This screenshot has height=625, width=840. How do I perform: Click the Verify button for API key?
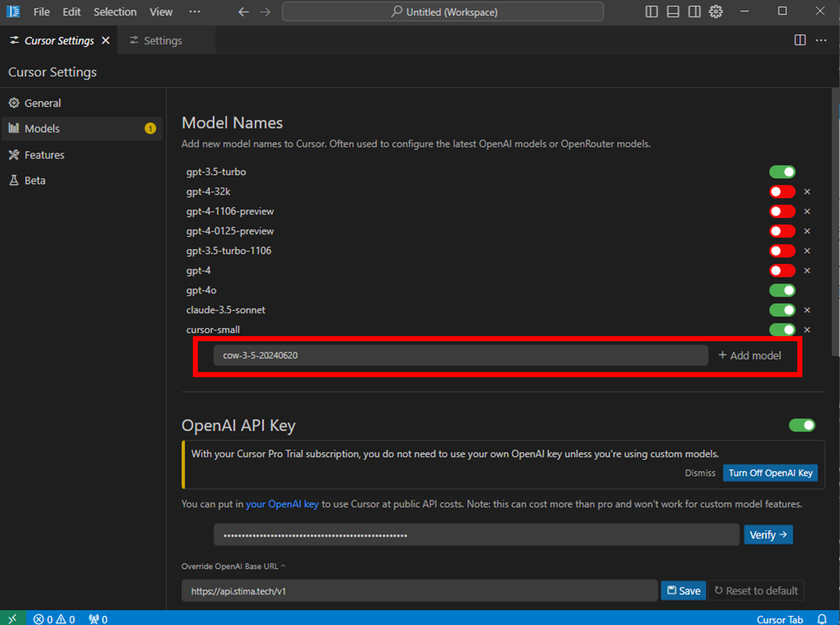[x=768, y=535]
